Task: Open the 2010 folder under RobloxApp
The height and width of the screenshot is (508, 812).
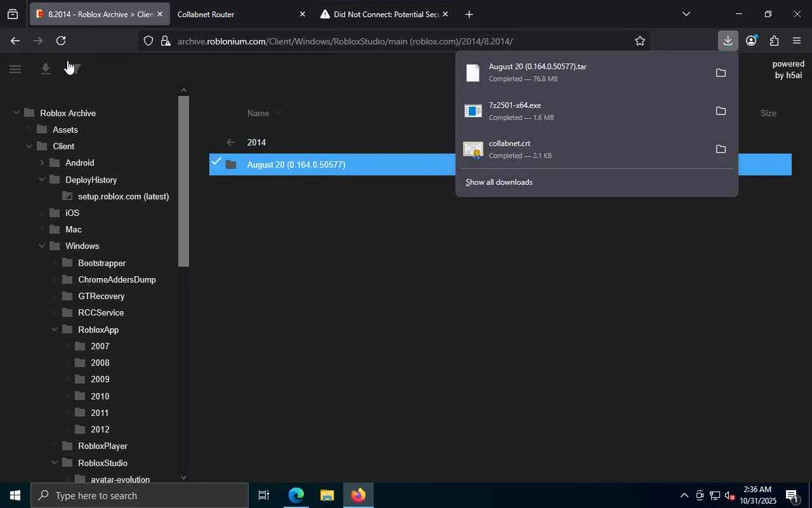Action: point(100,396)
